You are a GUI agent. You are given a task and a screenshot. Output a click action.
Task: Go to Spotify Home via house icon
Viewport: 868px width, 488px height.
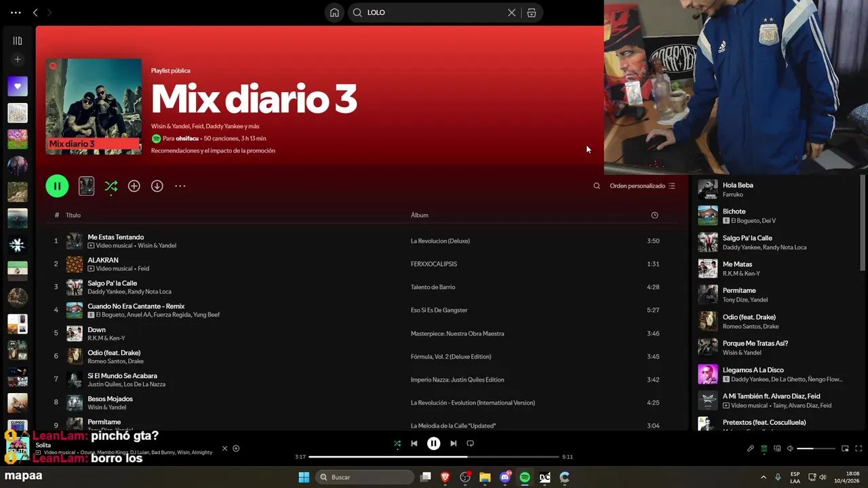(x=334, y=12)
